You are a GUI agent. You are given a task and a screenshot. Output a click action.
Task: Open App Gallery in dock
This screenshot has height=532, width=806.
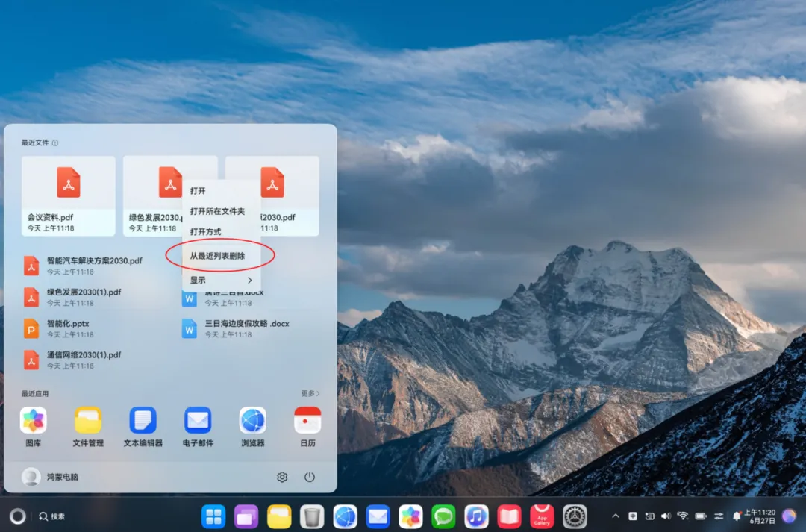pos(543,516)
